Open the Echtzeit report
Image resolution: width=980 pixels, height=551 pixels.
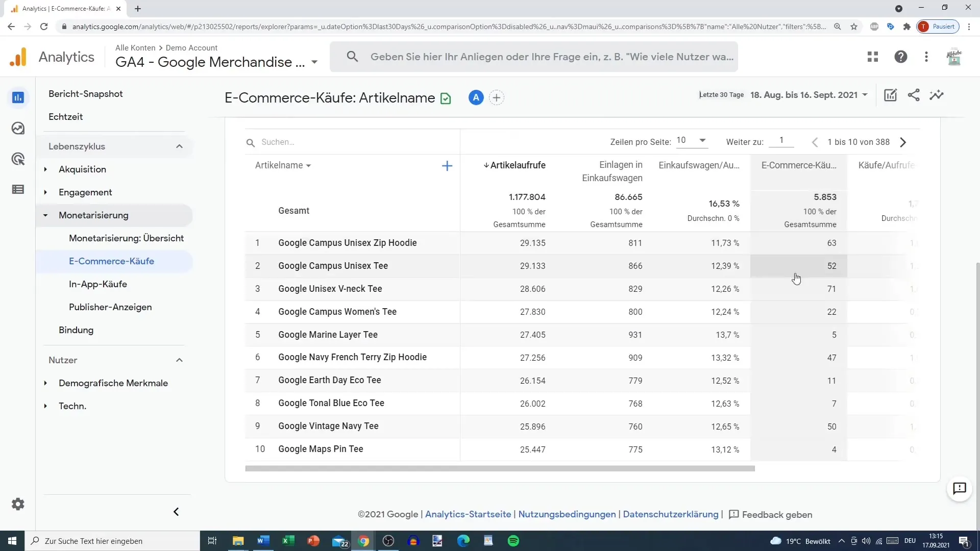click(x=65, y=117)
